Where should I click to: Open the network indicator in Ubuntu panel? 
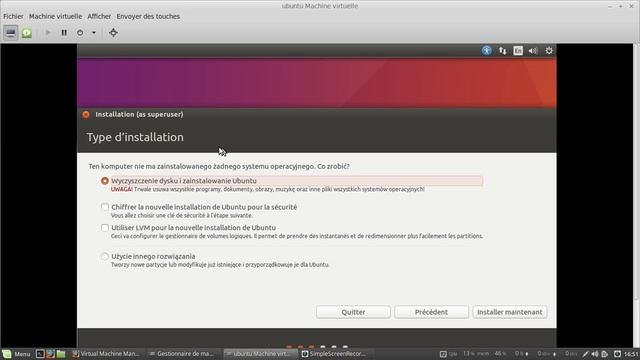click(x=502, y=51)
